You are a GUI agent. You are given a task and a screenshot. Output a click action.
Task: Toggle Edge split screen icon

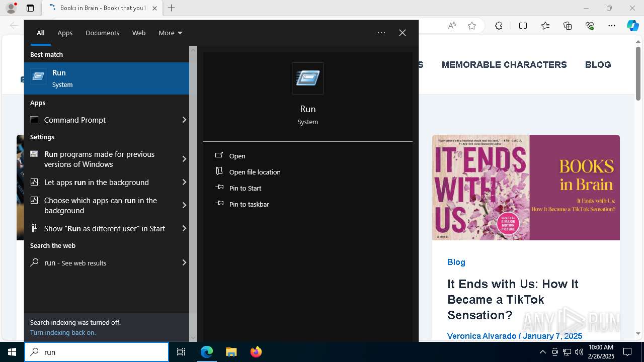pyautogui.click(x=523, y=26)
